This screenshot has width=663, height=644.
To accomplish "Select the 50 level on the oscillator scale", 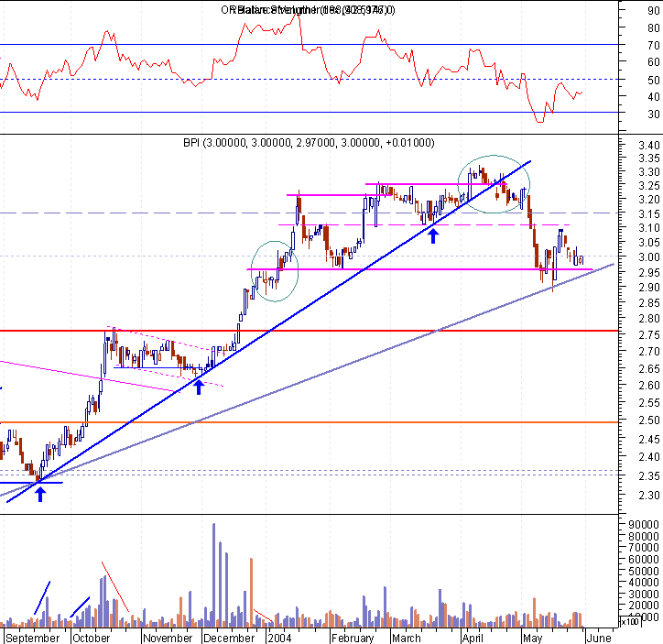I will (x=654, y=80).
